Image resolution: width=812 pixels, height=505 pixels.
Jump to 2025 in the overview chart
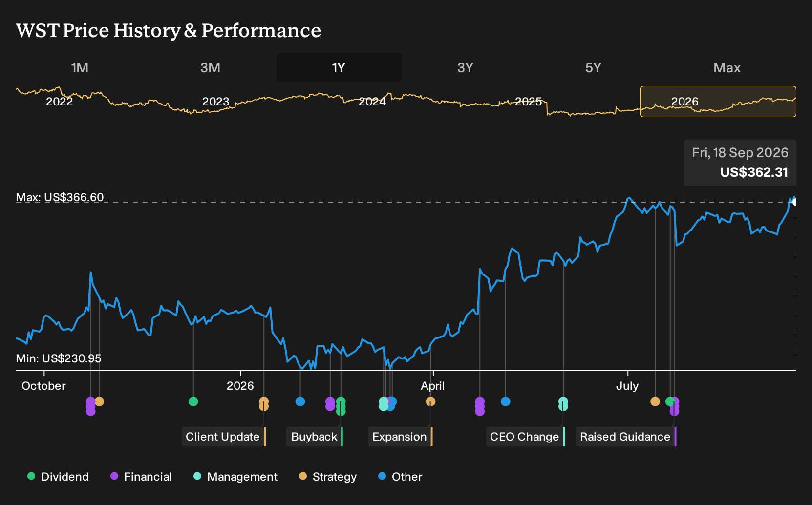point(528,102)
